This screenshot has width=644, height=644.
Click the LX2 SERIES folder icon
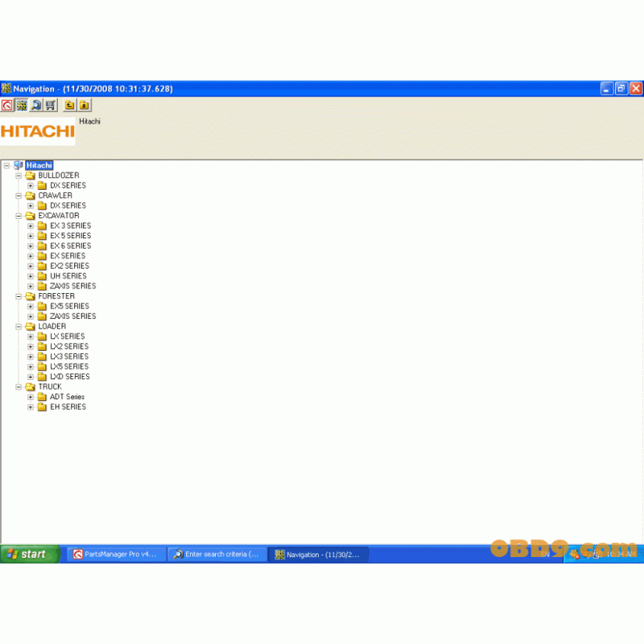(x=42, y=347)
